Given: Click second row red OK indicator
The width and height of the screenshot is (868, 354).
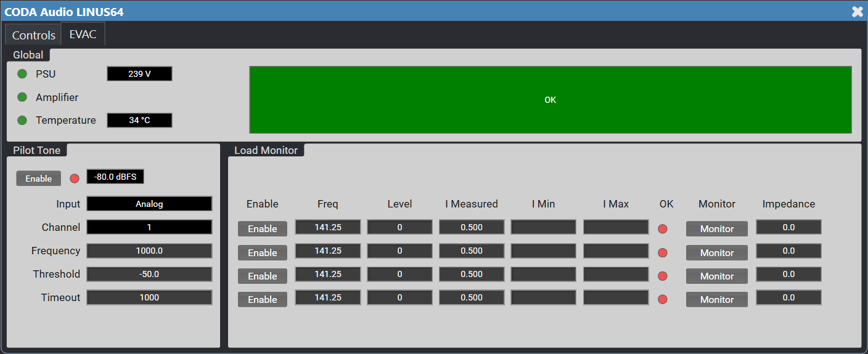Looking at the screenshot, I should (663, 252).
